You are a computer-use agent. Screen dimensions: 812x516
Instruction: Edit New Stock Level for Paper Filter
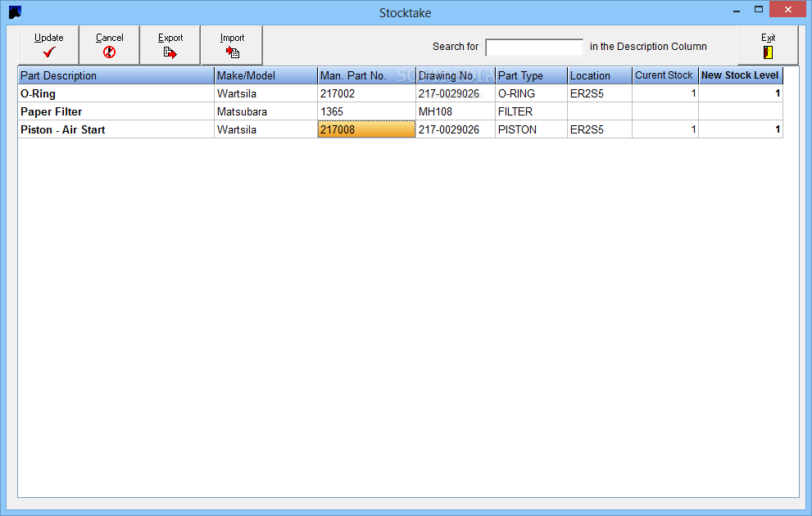click(x=741, y=111)
